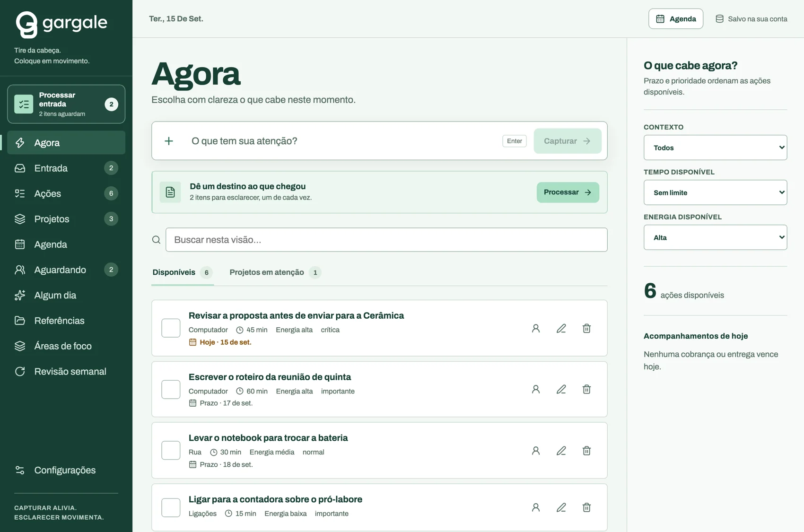Image resolution: width=804 pixels, height=532 pixels.
Task: Switch to Projetos em atenção tab
Action: tap(275, 272)
